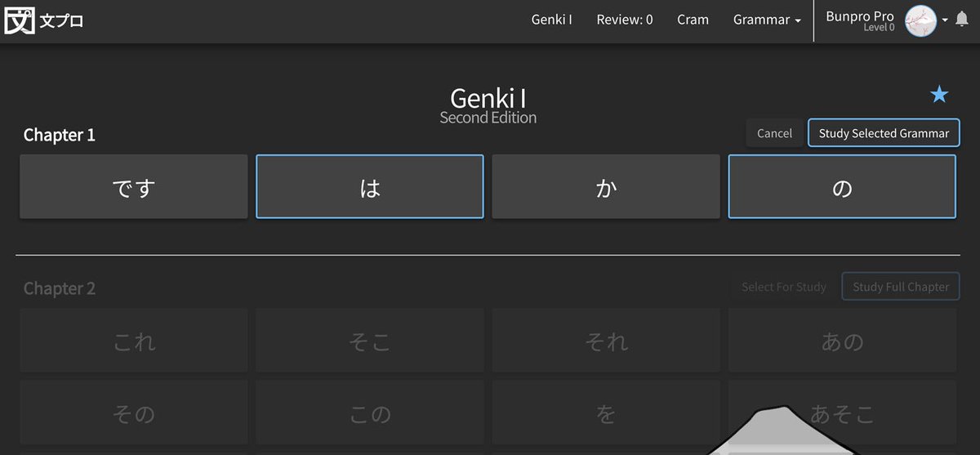Screen dimensions: 980x455
Task: Open the Cram nav item
Action: coord(693,20)
